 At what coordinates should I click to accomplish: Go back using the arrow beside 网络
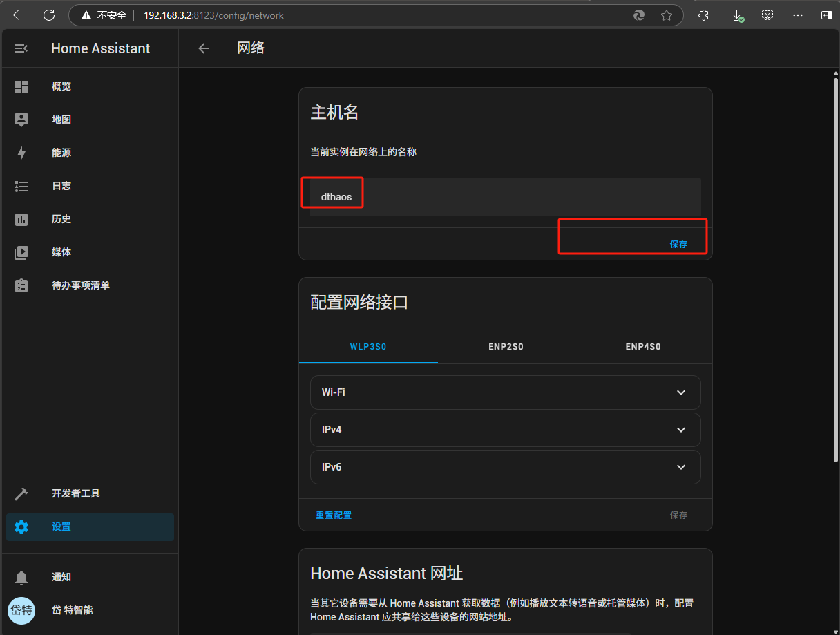[204, 48]
